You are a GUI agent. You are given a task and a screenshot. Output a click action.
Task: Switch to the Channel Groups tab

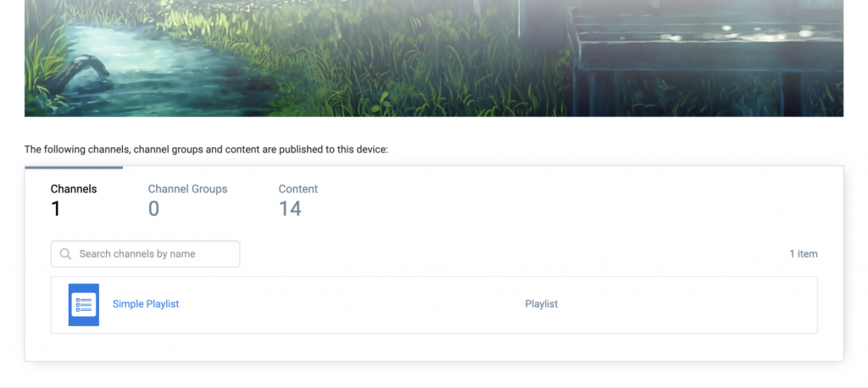pos(187,189)
